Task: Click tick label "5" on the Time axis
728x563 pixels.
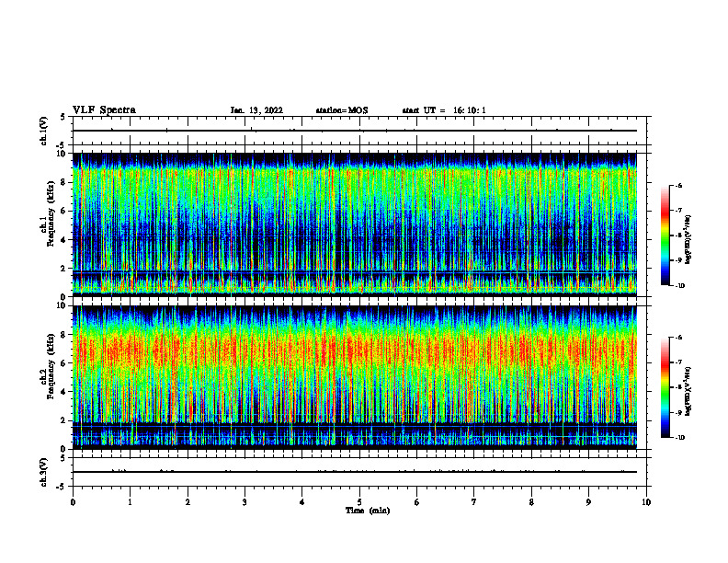Action: pos(359,502)
